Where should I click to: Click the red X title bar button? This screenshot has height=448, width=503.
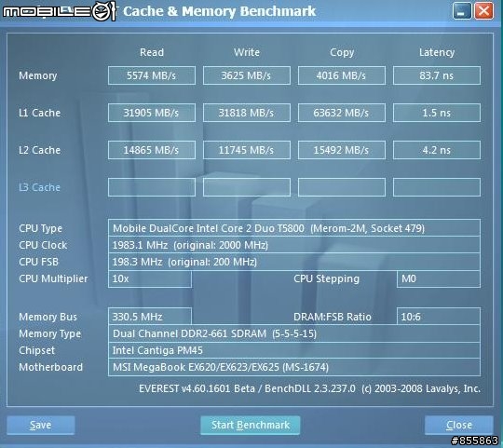click(483, 11)
